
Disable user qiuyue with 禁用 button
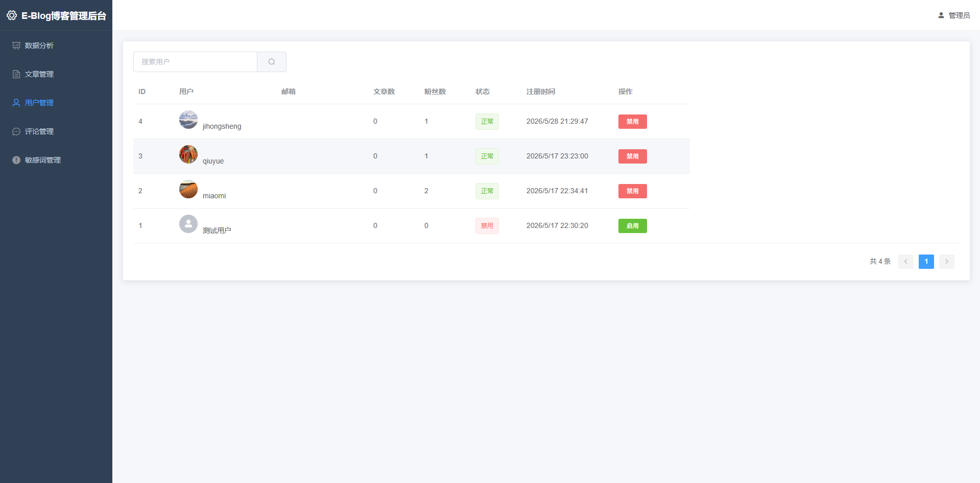tap(633, 156)
